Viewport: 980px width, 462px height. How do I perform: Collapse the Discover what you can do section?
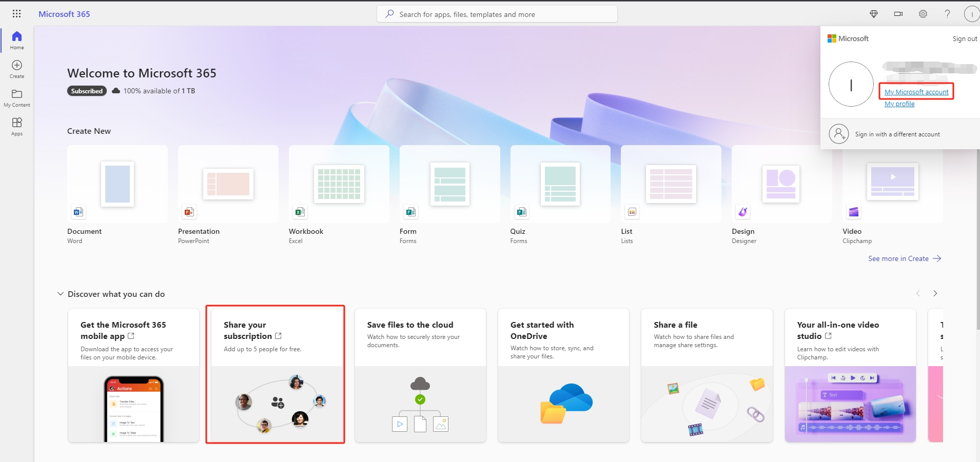[60, 294]
